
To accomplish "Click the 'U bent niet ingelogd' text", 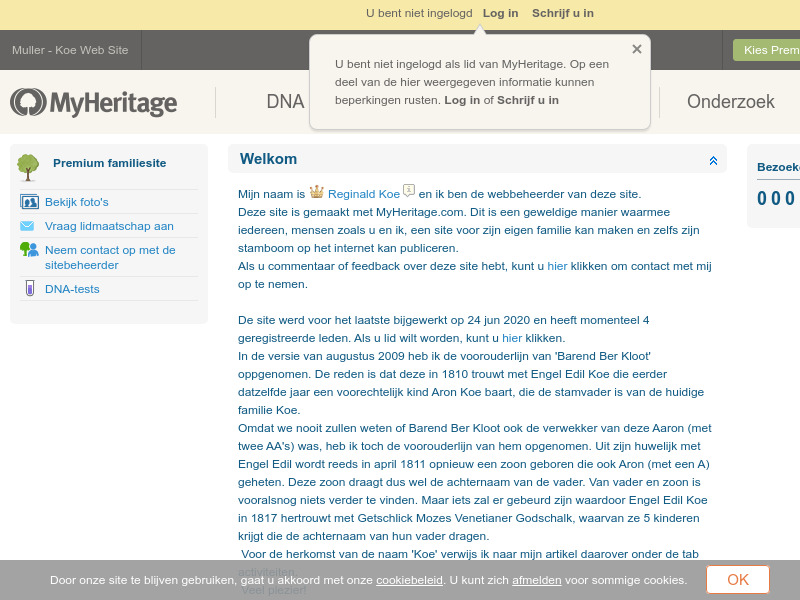I will [x=419, y=13].
